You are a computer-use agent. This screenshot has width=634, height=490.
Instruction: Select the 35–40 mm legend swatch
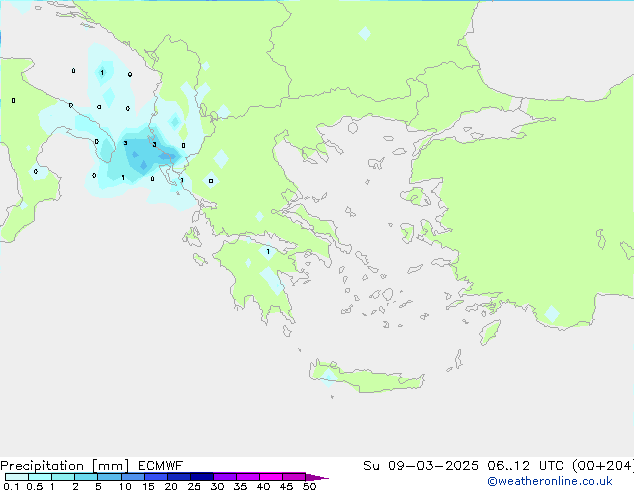[247, 477]
